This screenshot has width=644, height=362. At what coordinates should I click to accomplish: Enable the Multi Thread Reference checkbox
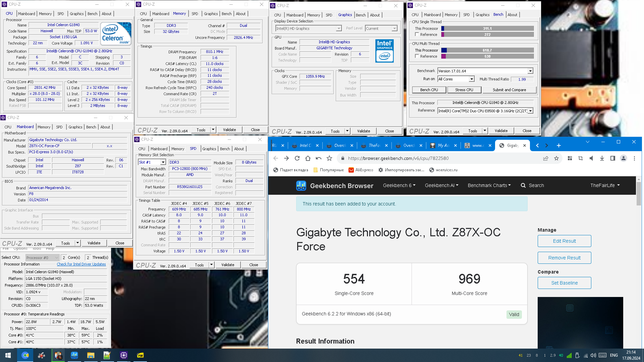(x=417, y=56)
